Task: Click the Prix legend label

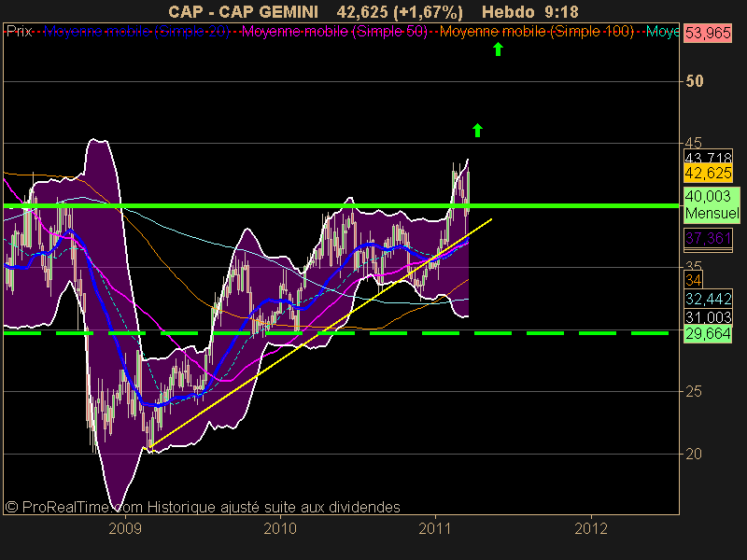Action: pyautogui.click(x=19, y=32)
